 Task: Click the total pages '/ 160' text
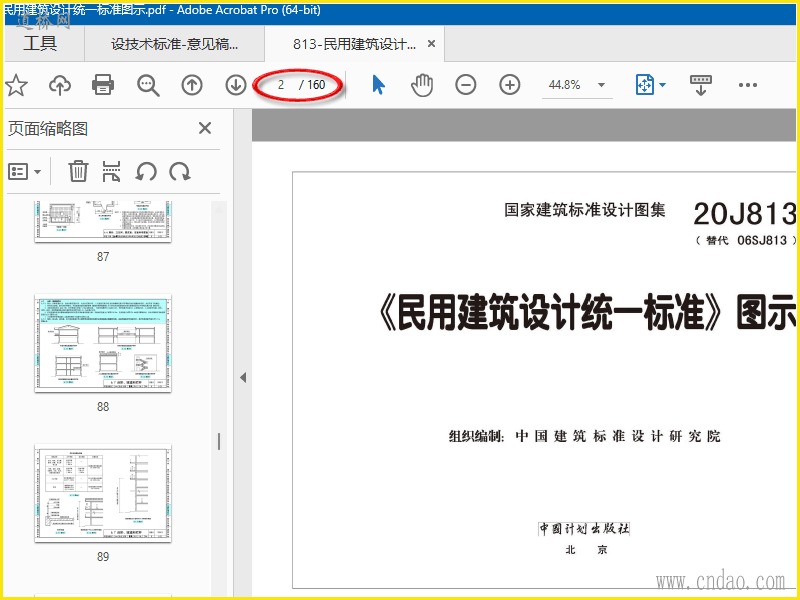[312, 85]
